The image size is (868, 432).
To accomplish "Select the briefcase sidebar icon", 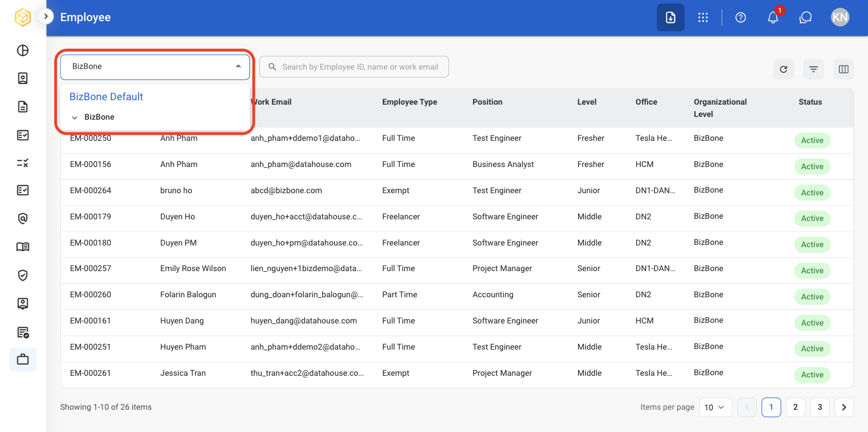I will coord(23,360).
